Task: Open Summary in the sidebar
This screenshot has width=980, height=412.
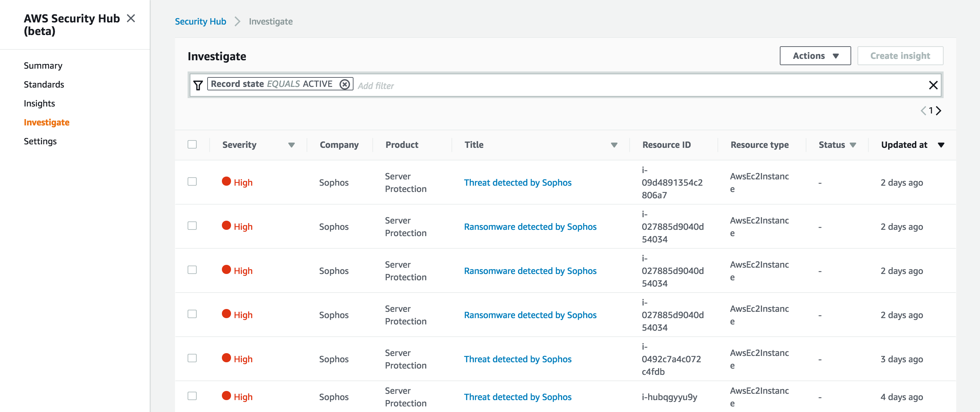Action: click(43, 66)
